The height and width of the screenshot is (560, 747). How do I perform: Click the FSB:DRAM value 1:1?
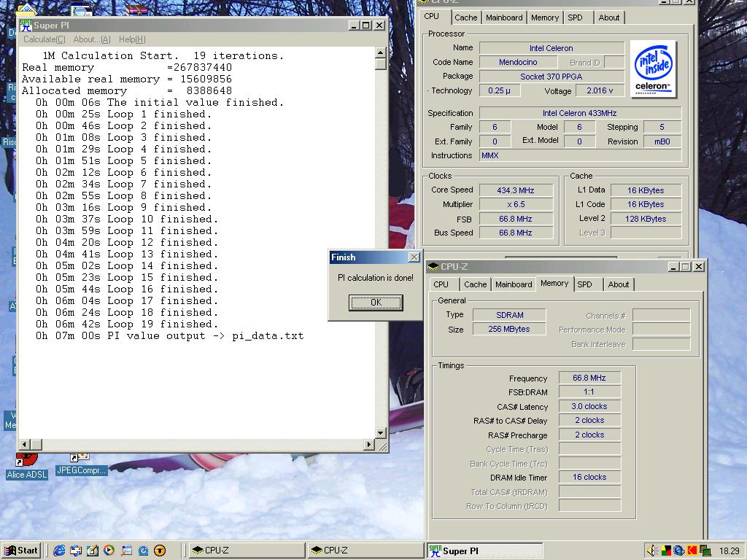click(589, 392)
